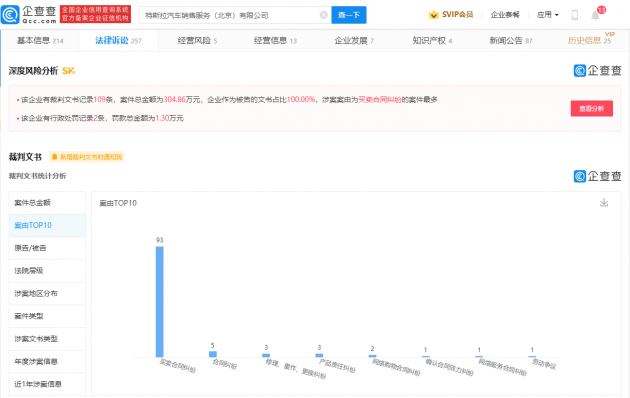Select 涉案文书类型 in the sidebar

(x=47, y=339)
